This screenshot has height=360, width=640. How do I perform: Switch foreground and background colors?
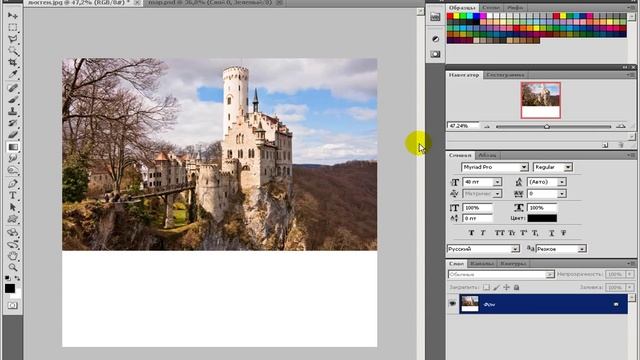coord(17,278)
